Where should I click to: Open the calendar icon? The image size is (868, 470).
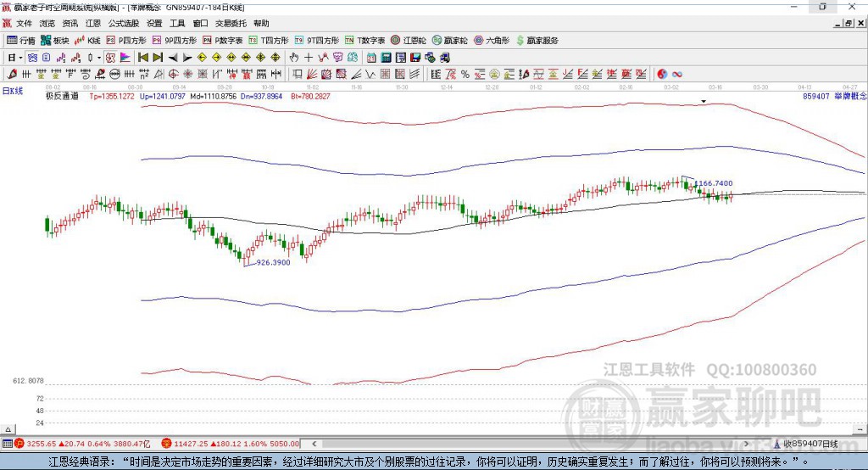[x=371, y=58]
